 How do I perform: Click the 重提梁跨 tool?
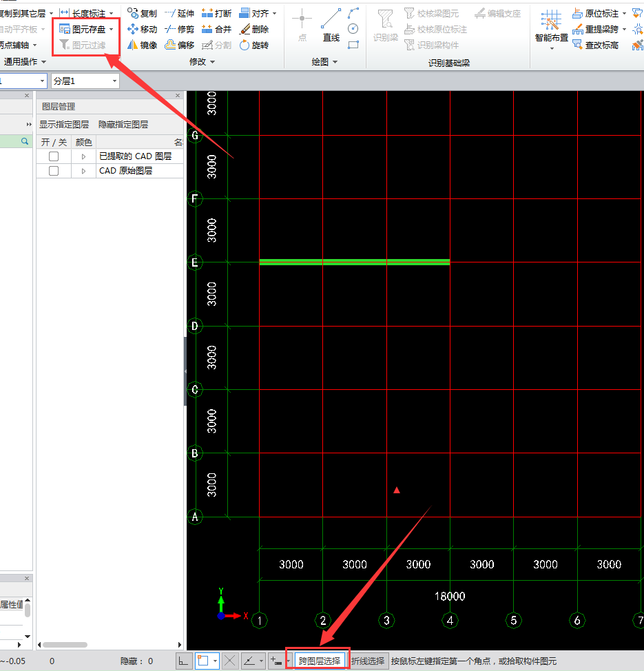[596, 29]
